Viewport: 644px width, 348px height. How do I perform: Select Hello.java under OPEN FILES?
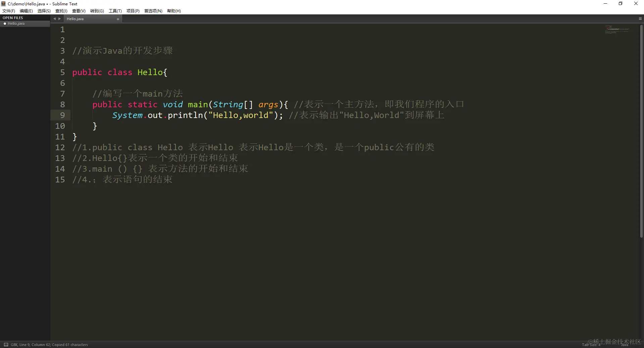16,23
